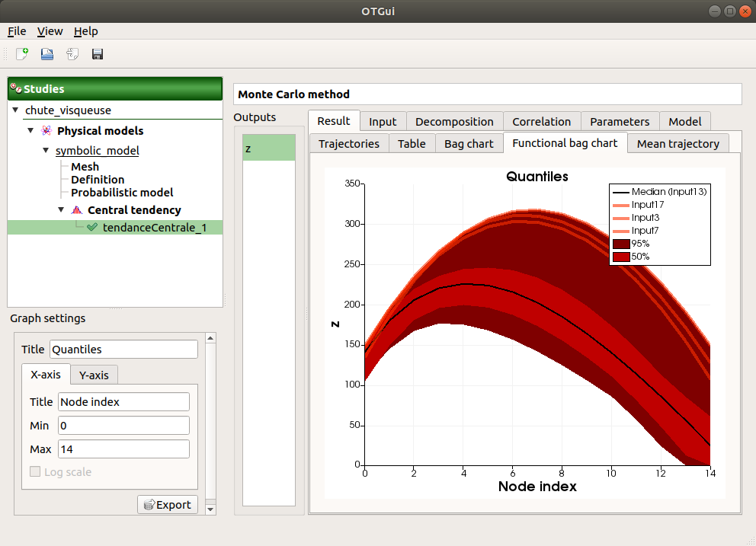Click the Export button
This screenshot has width=756, height=546.
pyautogui.click(x=167, y=504)
